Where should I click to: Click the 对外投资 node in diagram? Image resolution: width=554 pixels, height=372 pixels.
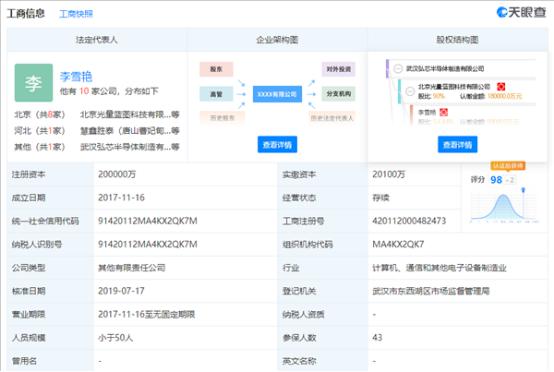(338, 69)
